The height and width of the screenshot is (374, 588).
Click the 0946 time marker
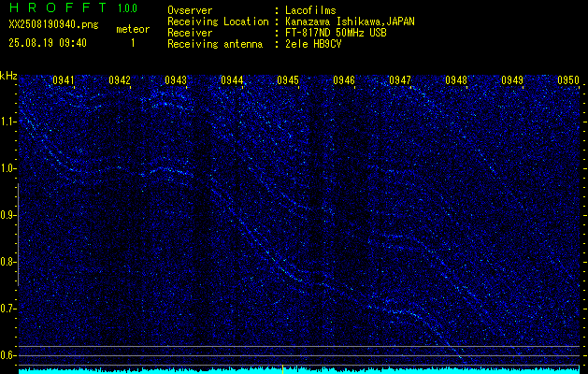coord(344,80)
